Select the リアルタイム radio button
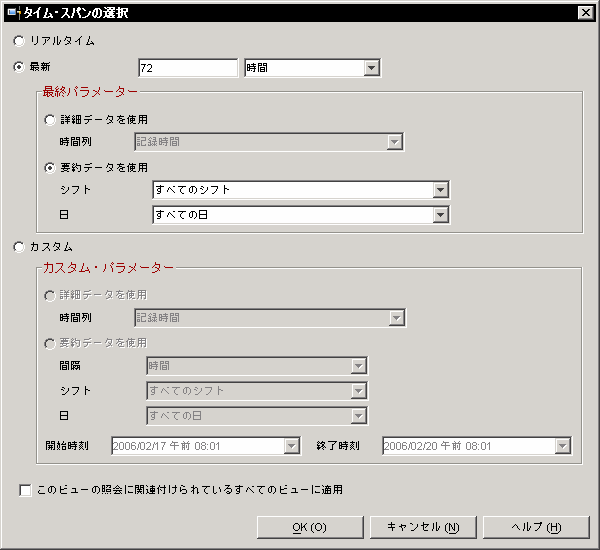This screenshot has height=550, width=600. point(20,42)
